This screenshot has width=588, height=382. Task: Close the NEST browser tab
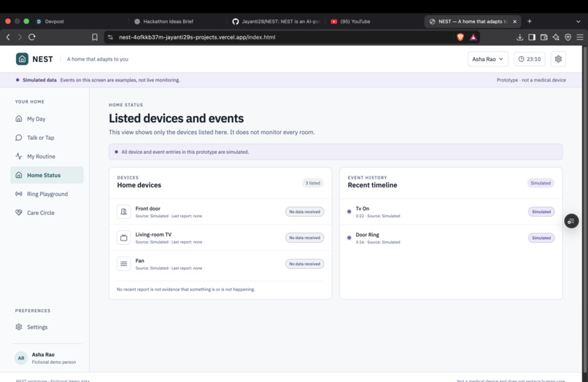[x=514, y=21]
